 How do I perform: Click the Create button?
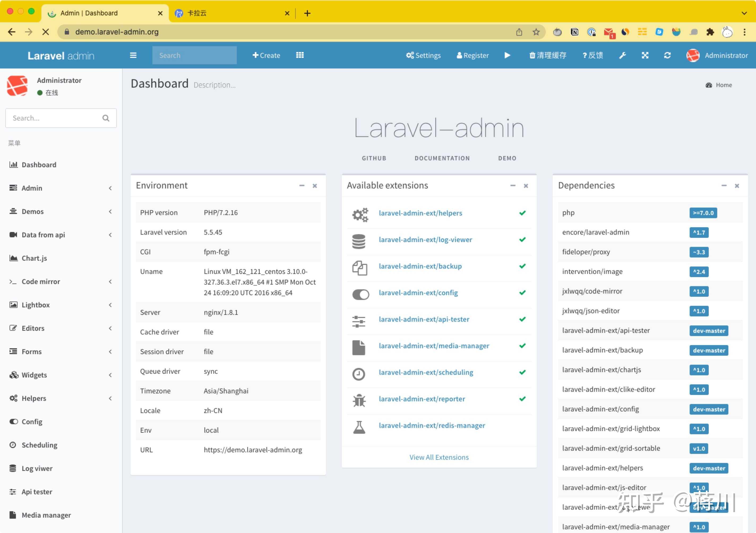[x=266, y=55]
